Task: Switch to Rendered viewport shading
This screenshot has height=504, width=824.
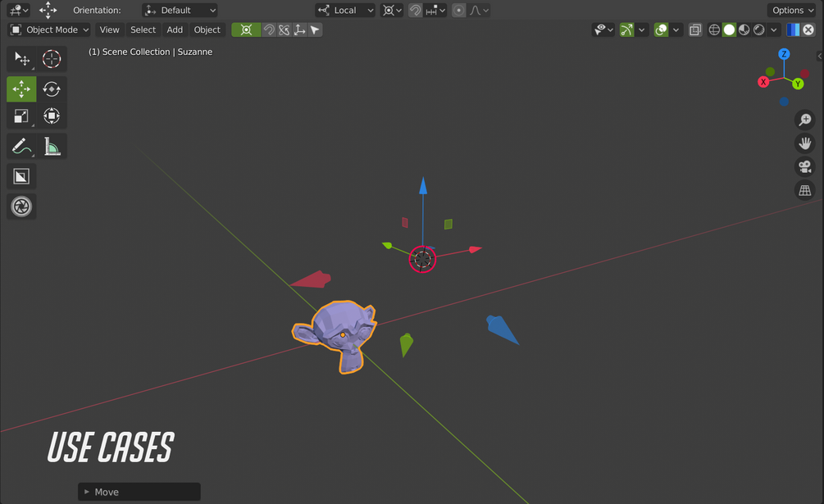Action: (x=759, y=30)
